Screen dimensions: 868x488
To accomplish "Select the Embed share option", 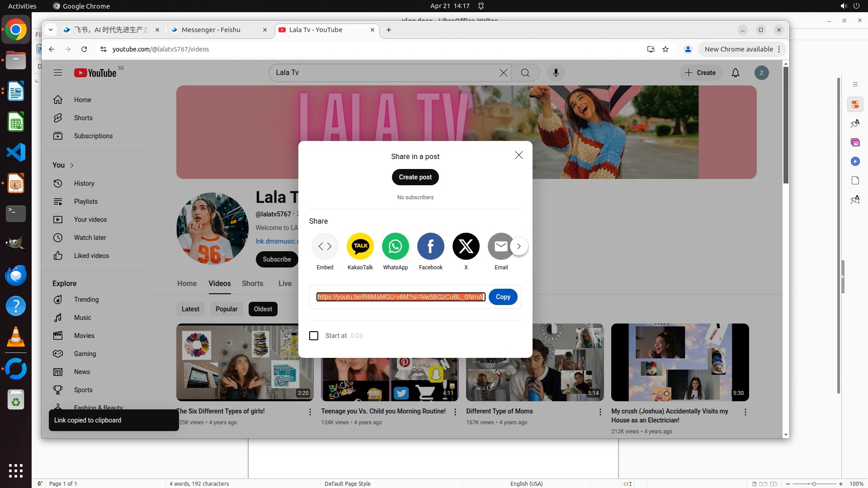I will (325, 246).
